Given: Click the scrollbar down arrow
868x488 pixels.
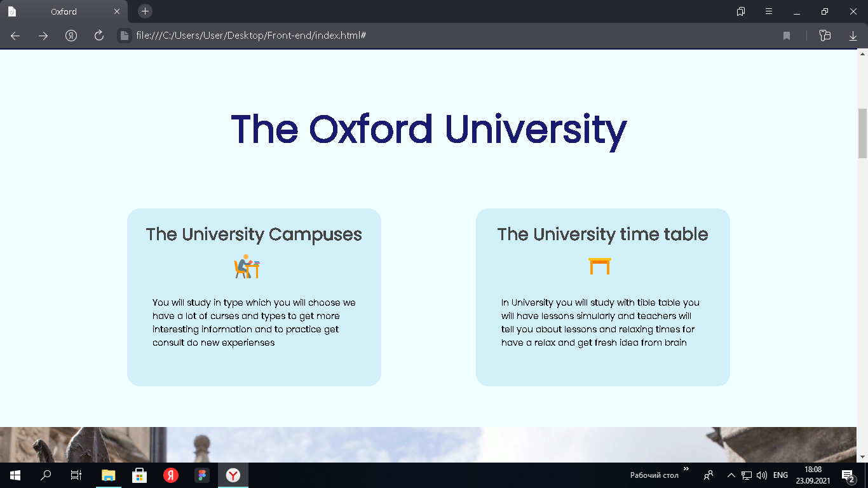Looking at the screenshot, I should [x=862, y=457].
